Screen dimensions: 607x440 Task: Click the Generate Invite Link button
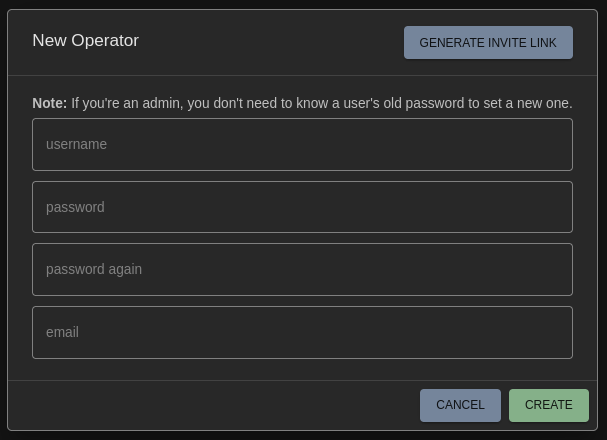(488, 43)
